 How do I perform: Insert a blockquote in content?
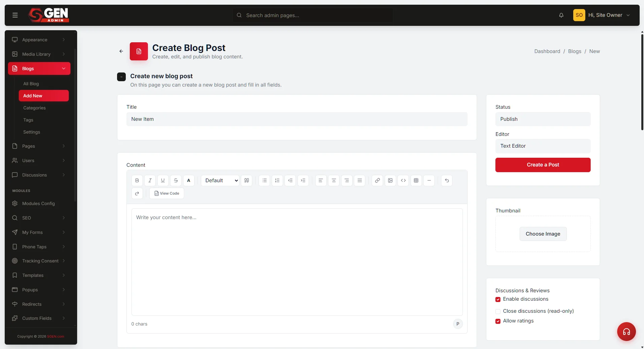pyautogui.click(x=247, y=181)
